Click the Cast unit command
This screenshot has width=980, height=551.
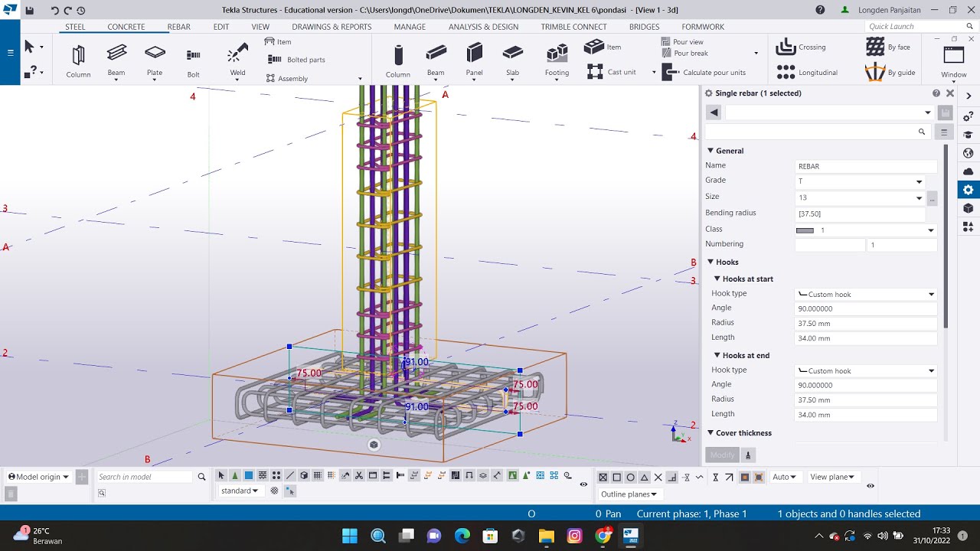click(612, 72)
